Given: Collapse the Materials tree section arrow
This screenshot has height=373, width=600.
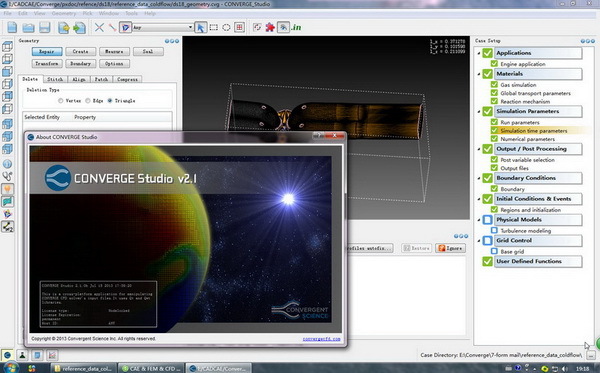Looking at the screenshot, I should coord(478,74).
